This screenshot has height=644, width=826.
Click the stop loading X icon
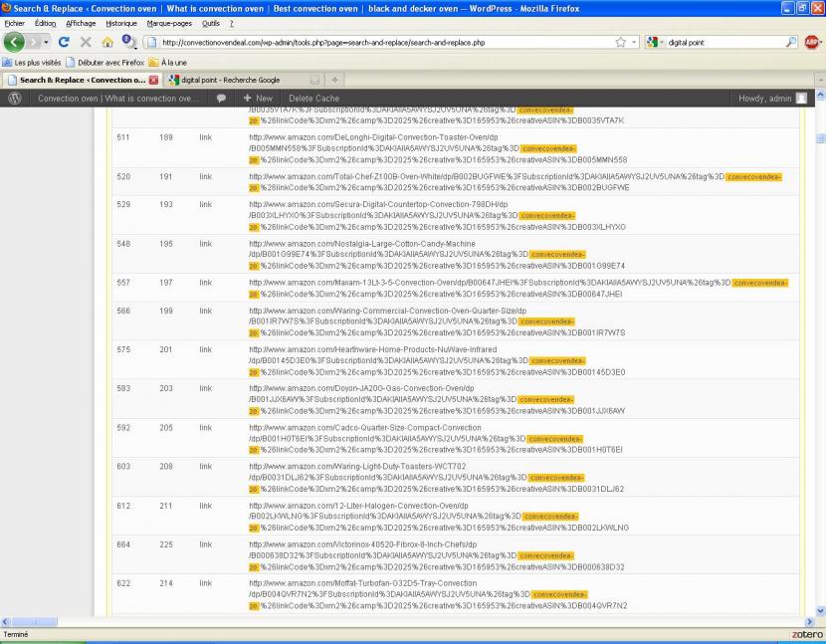[x=86, y=42]
